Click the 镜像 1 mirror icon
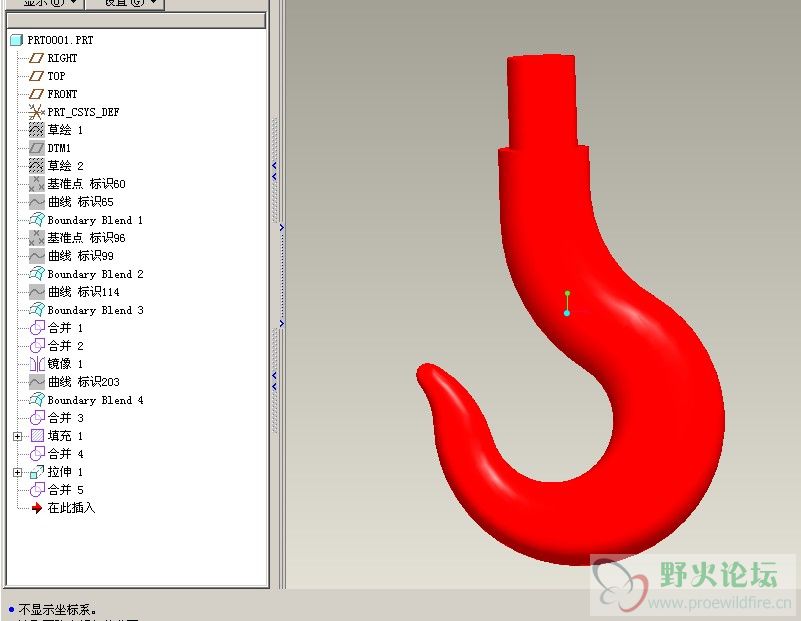This screenshot has width=801, height=621. click(x=37, y=364)
